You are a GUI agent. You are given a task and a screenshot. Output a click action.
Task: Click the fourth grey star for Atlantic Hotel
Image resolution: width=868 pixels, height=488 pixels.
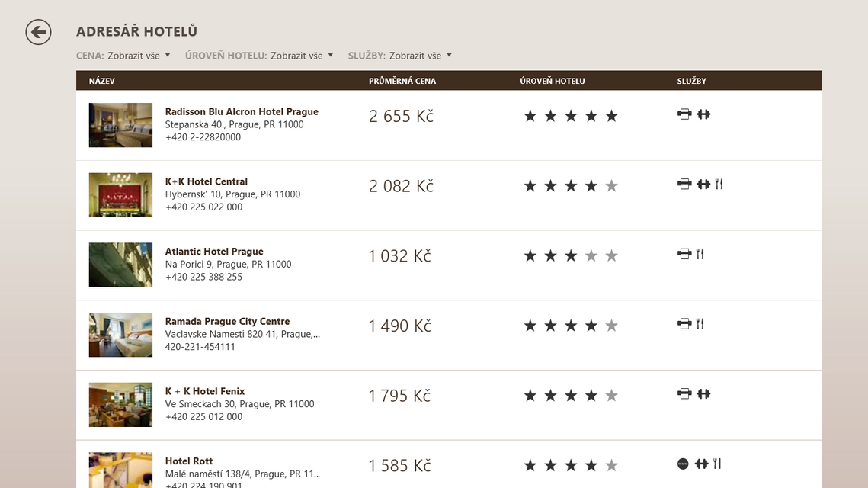pos(591,256)
